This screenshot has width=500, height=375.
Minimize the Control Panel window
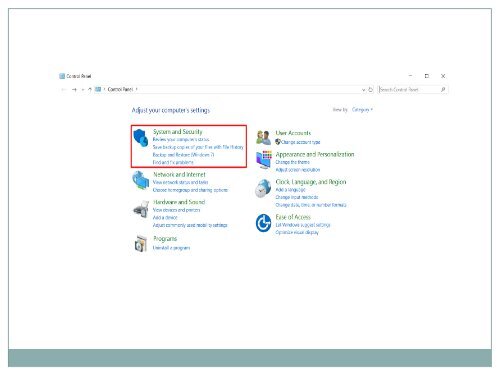(x=410, y=76)
